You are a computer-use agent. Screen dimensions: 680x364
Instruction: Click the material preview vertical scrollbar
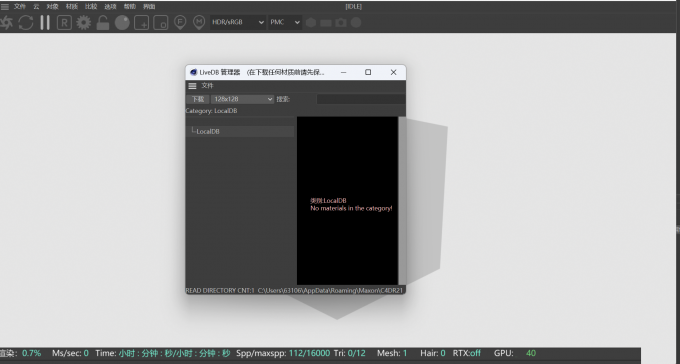click(x=402, y=200)
